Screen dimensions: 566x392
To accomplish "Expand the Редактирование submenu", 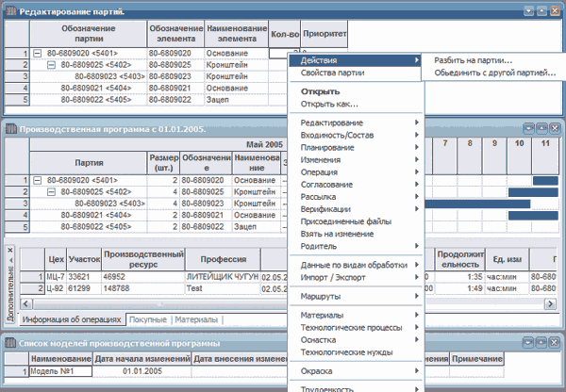I will [356, 122].
